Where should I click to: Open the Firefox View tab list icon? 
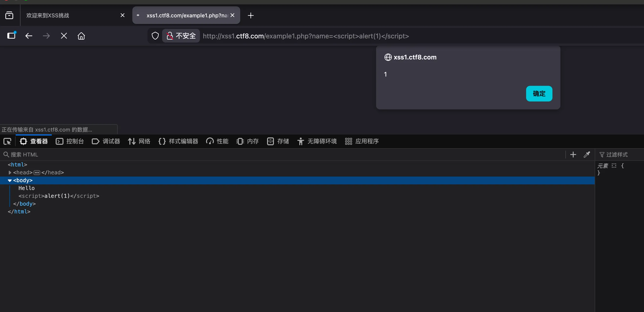pyautogui.click(x=9, y=15)
